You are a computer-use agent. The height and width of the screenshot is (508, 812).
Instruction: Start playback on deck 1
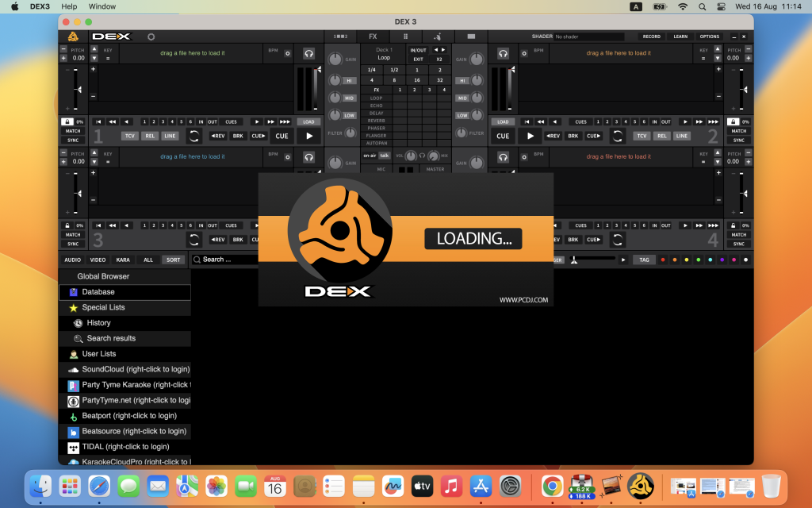click(309, 136)
